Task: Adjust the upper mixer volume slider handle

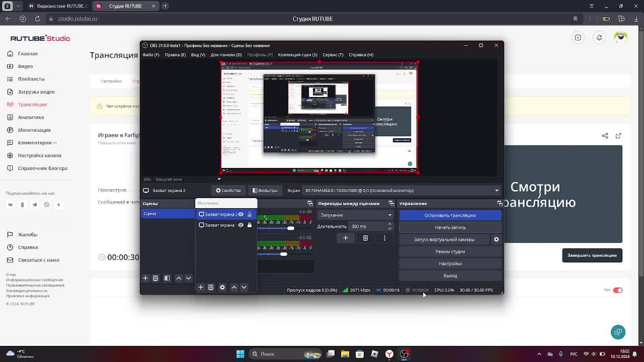Action: 291,228
